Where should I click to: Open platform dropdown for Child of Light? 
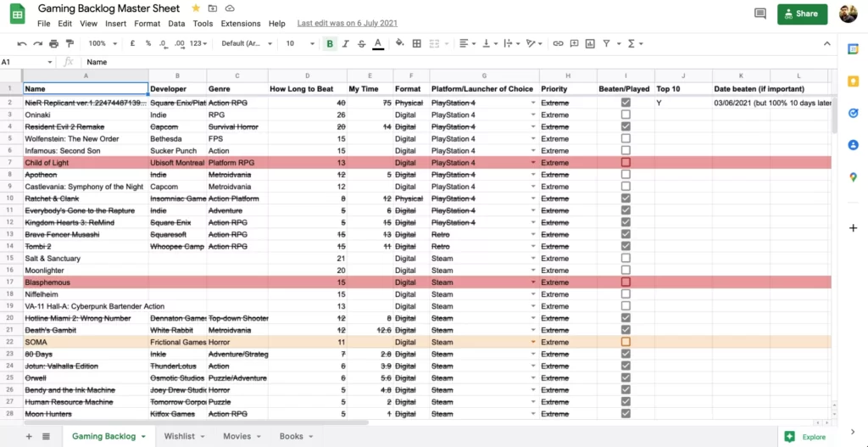pos(533,163)
